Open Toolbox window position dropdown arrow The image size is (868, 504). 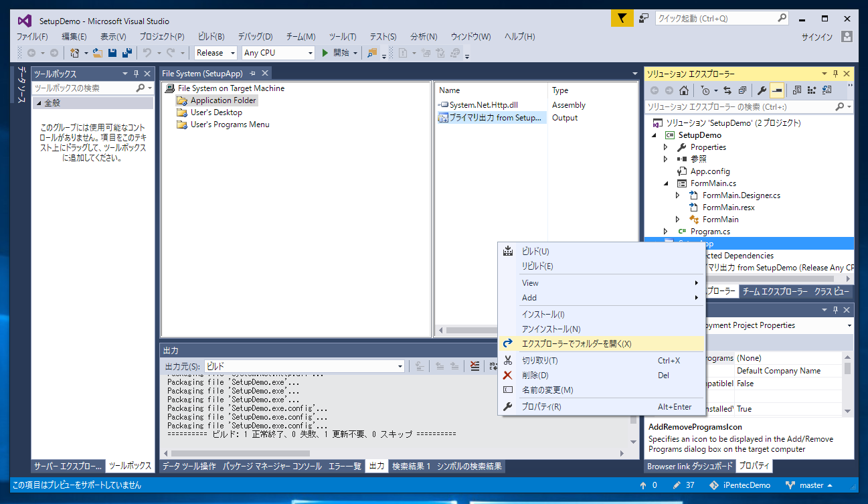coord(125,74)
